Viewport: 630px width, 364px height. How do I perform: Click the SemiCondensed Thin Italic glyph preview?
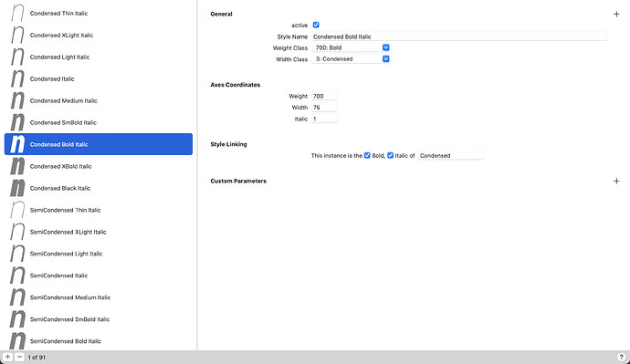[17, 210]
